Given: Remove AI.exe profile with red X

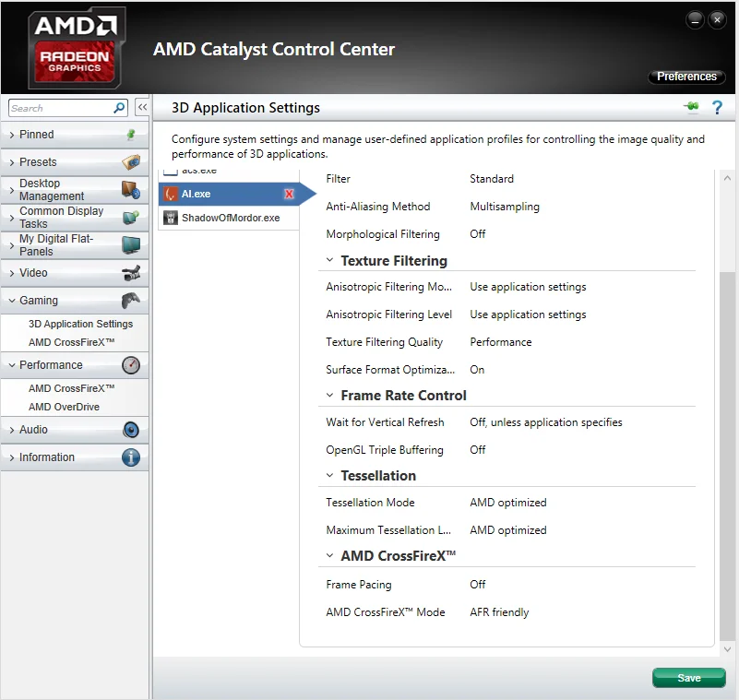Looking at the screenshot, I should tap(289, 194).
